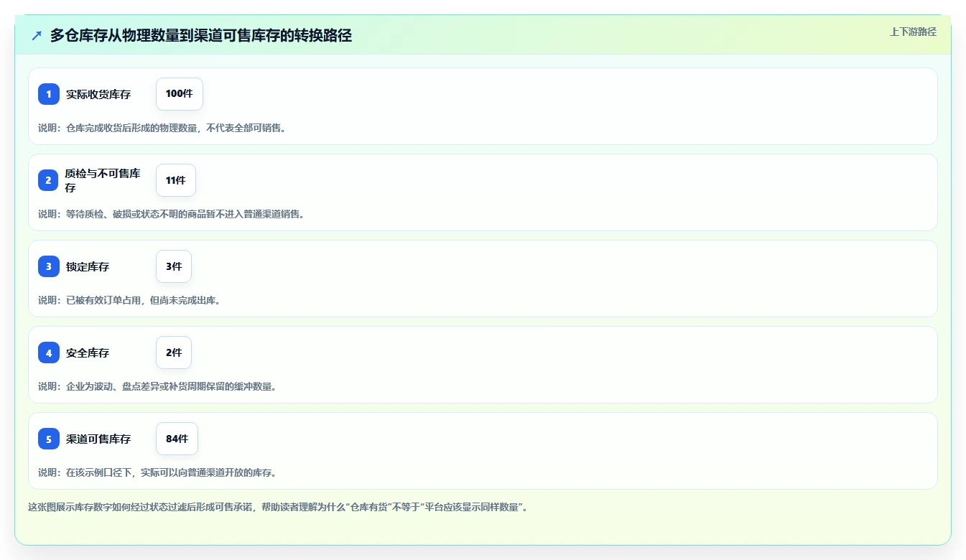Click the 11件 value box

point(176,180)
